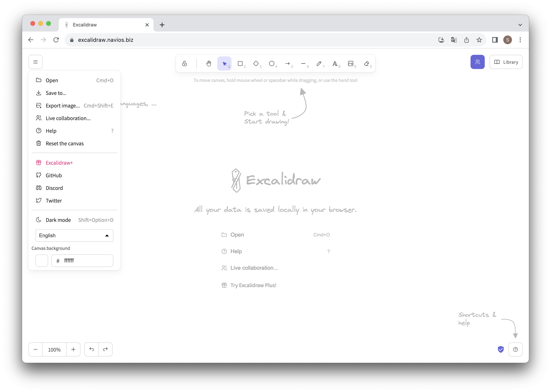This screenshot has width=551, height=392.
Task: Open the bottom-right help question icon
Action: pos(515,349)
